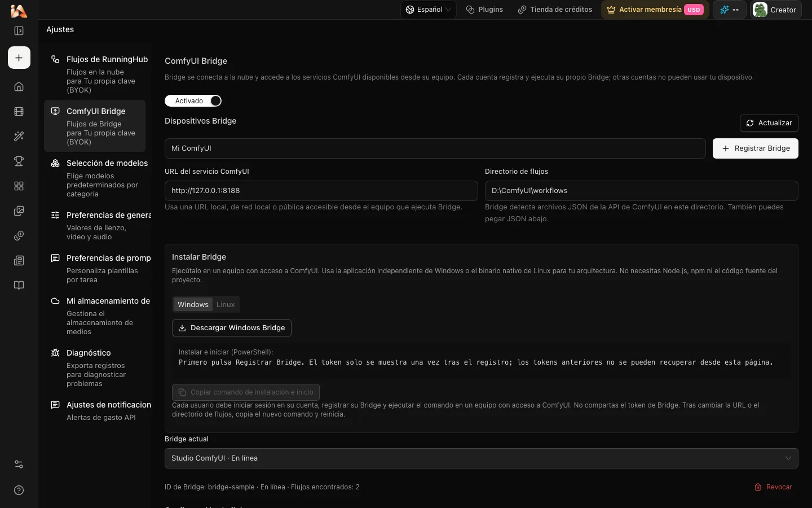Toggle the Activado Bridge switch

click(x=193, y=100)
